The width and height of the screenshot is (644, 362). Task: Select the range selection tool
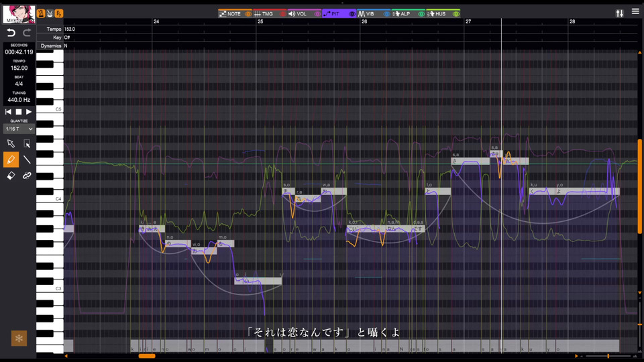(27, 143)
